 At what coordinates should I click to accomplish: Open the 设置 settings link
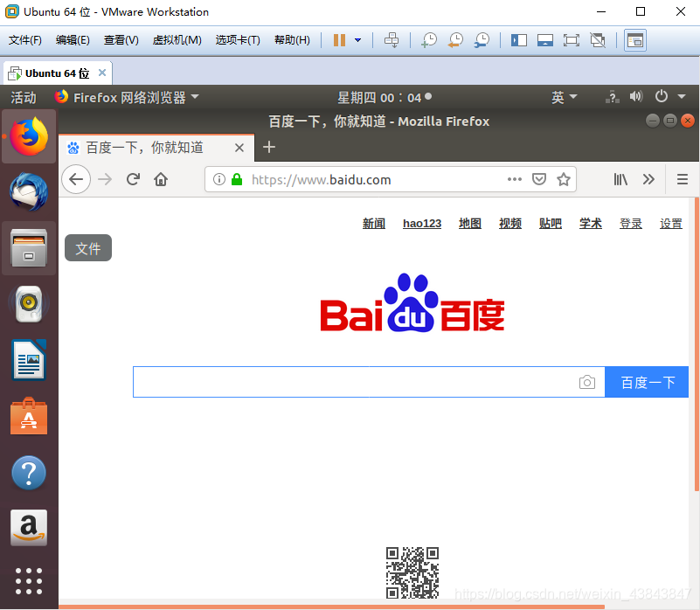click(671, 223)
